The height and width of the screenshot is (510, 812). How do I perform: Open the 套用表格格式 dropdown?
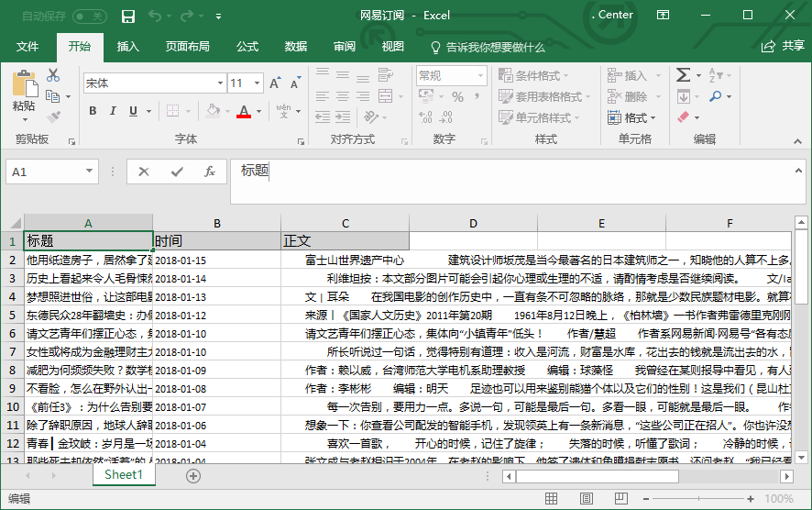coord(543,96)
